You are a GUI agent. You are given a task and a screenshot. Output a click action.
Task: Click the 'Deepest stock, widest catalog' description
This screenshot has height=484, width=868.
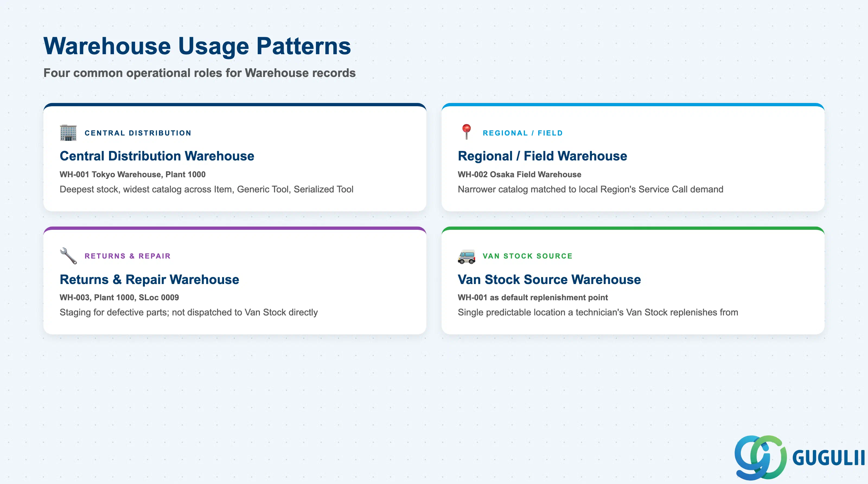pos(206,189)
